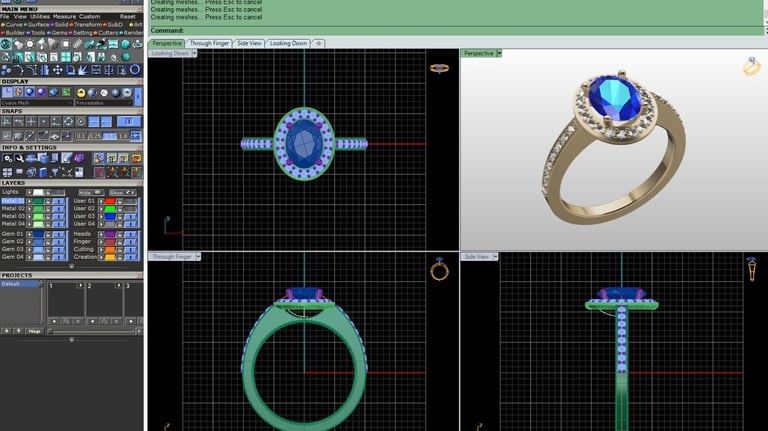This screenshot has height=431, width=768.
Task: Open the gear options icon in Info & Settings
Action: (x=8, y=158)
